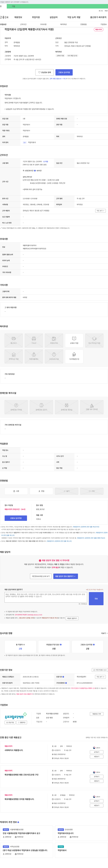
Task: Switch to the 우대사항 tab
Action: [44, 24]
